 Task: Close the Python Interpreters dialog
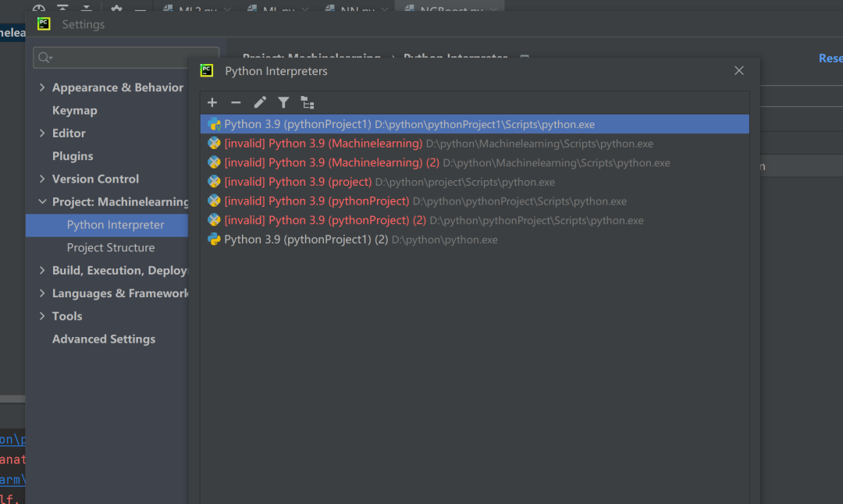point(738,71)
